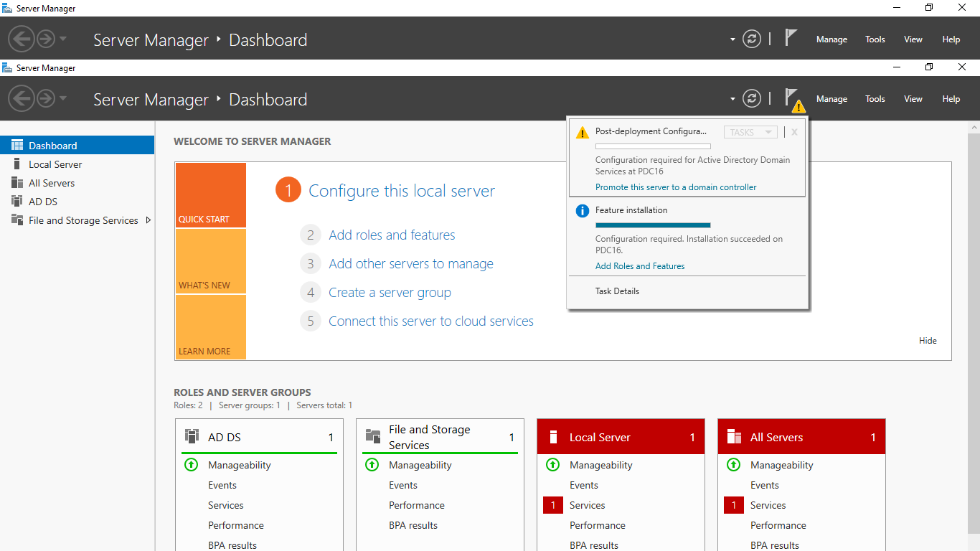
Task: Open the All Servers tile header
Action: [x=801, y=437]
